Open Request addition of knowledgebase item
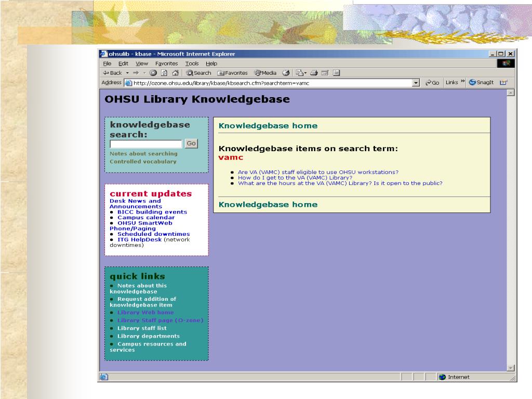The width and height of the screenshot is (532, 399). [x=143, y=302]
